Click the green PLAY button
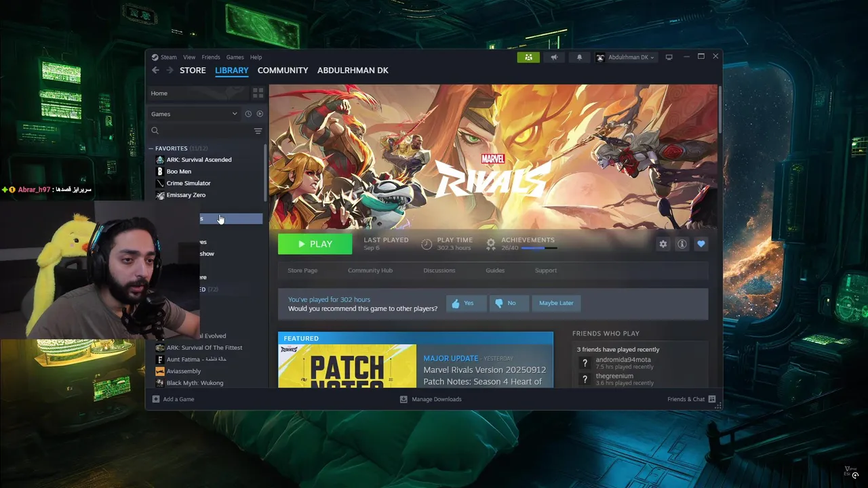The image size is (868, 488). 315,244
